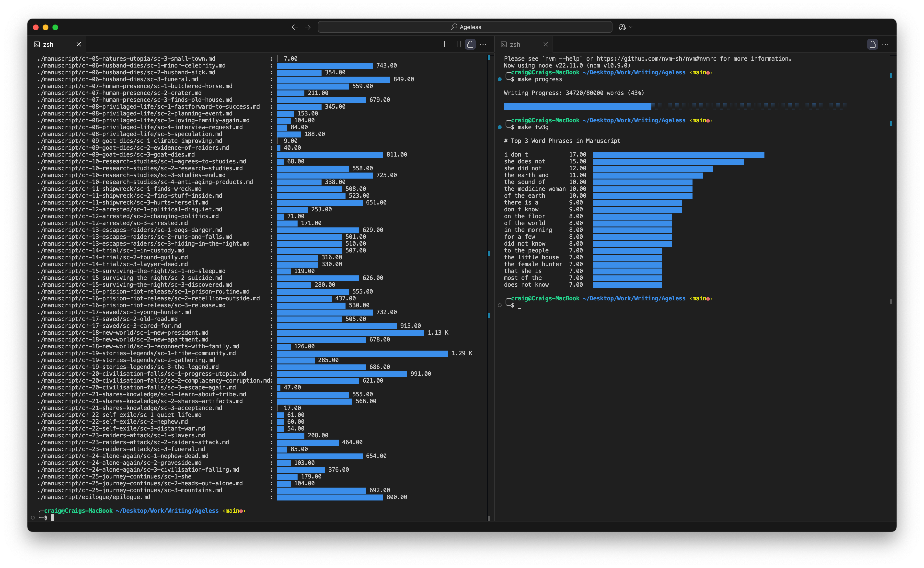Click the 1.29 K word count

462,353
